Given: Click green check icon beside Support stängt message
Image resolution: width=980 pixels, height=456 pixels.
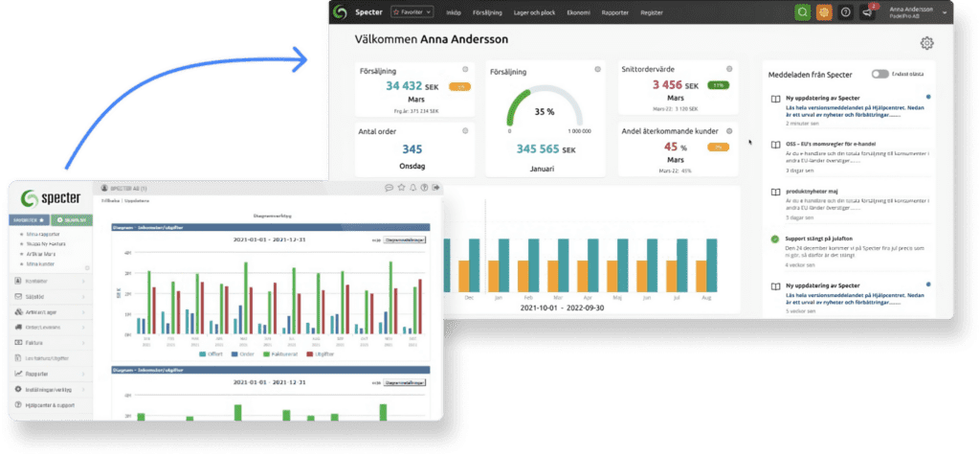Looking at the screenshot, I should (775, 239).
